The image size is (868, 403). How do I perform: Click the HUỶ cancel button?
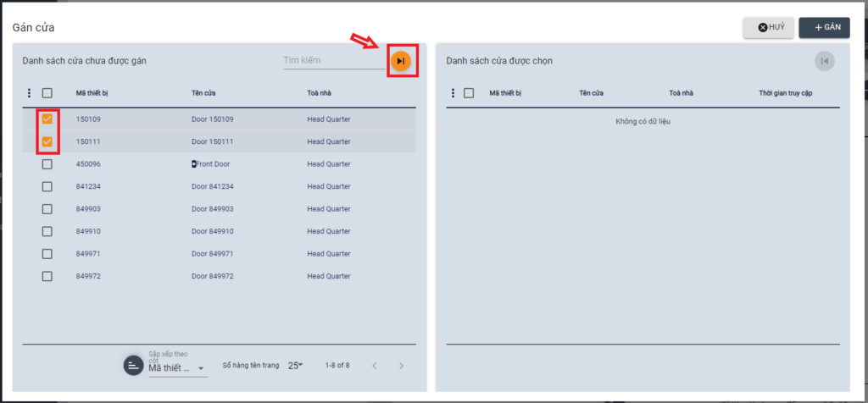(769, 28)
